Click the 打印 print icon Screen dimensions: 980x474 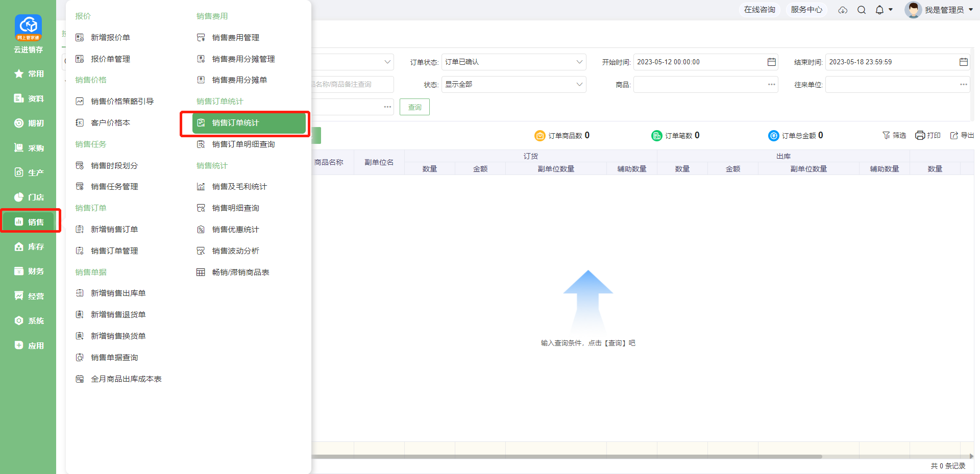(920, 135)
